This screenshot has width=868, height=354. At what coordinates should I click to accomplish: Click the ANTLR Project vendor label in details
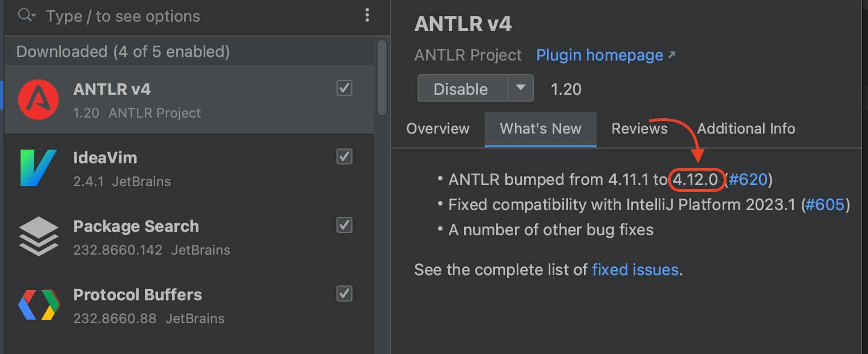(468, 55)
